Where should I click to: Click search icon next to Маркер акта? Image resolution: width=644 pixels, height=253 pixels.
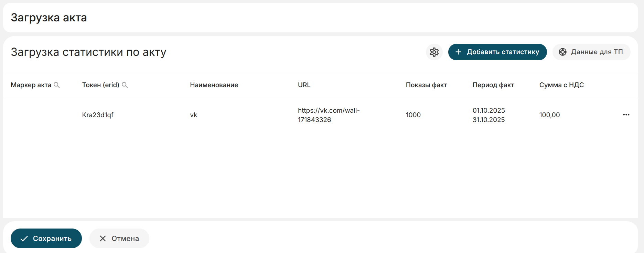pos(57,85)
